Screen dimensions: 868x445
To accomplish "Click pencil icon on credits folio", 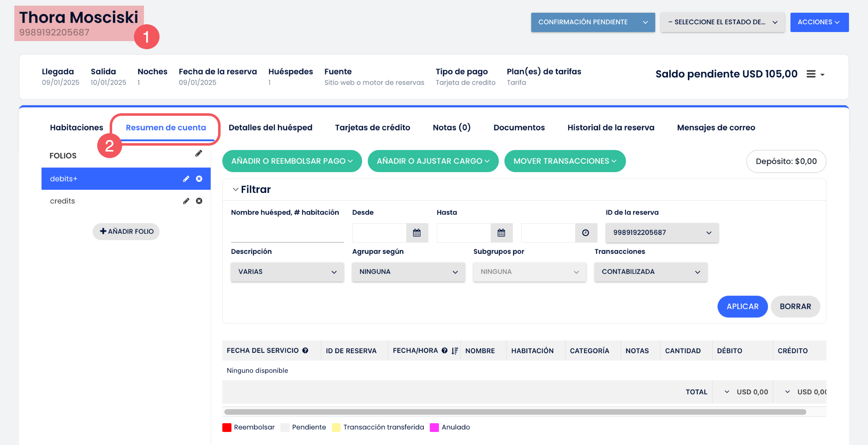I will (x=186, y=201).
